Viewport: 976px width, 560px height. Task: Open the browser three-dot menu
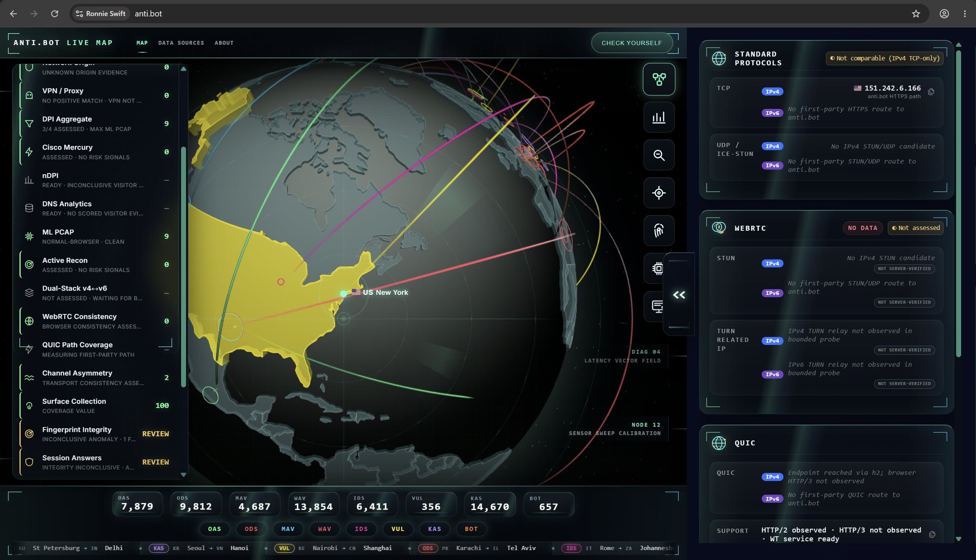coord(965,14)
